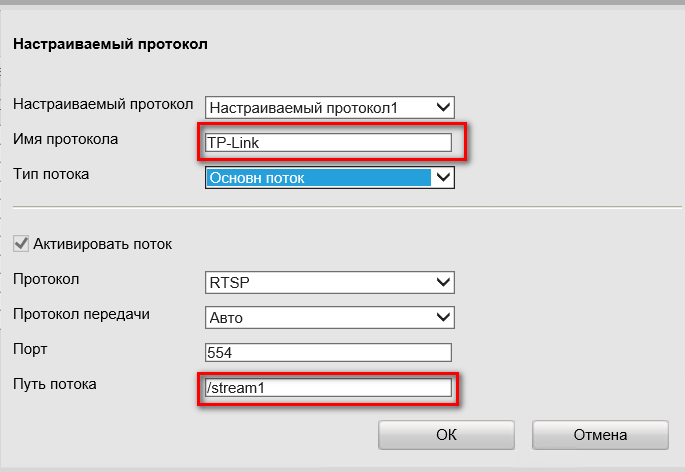Viewport: 685px width, 472px height.
Task: Open the Настраиваемый протокол1 dropdown
Action: coord(330,107)
